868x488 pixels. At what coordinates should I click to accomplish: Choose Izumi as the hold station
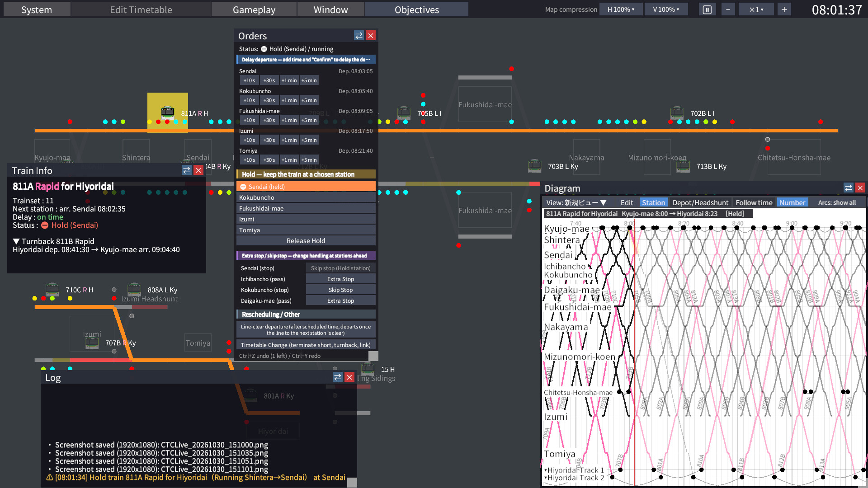tap(306, 219)
